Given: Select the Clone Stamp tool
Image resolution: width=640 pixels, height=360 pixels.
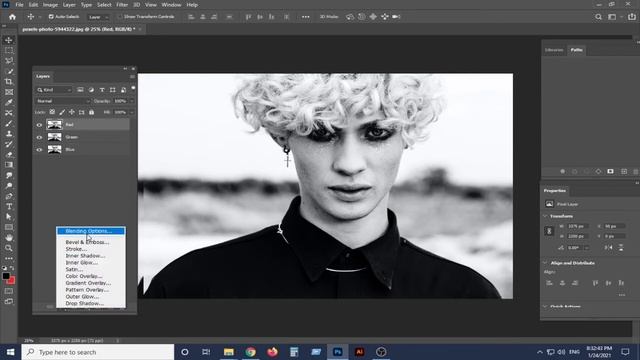Looking at the screenshot, I should point(9,134).
